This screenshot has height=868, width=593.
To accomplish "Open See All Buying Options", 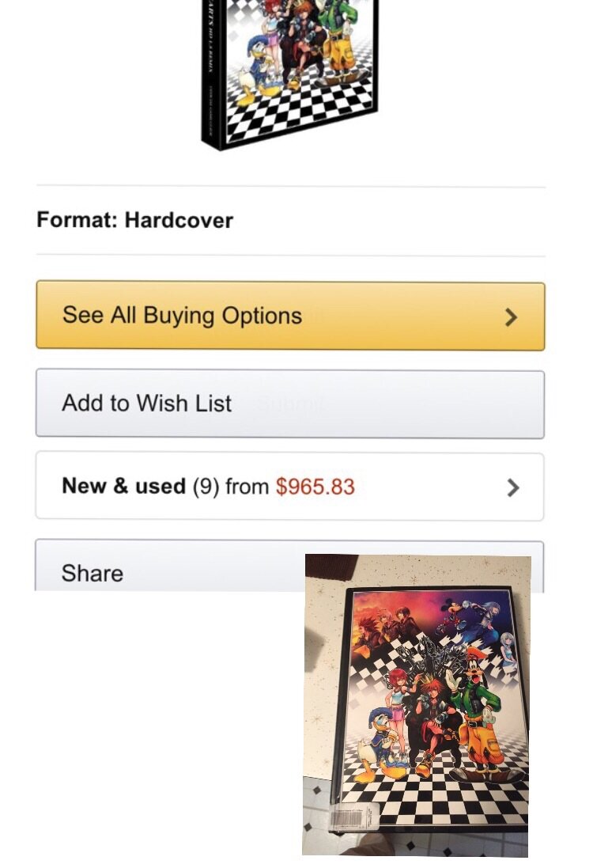I will point(290,316).
